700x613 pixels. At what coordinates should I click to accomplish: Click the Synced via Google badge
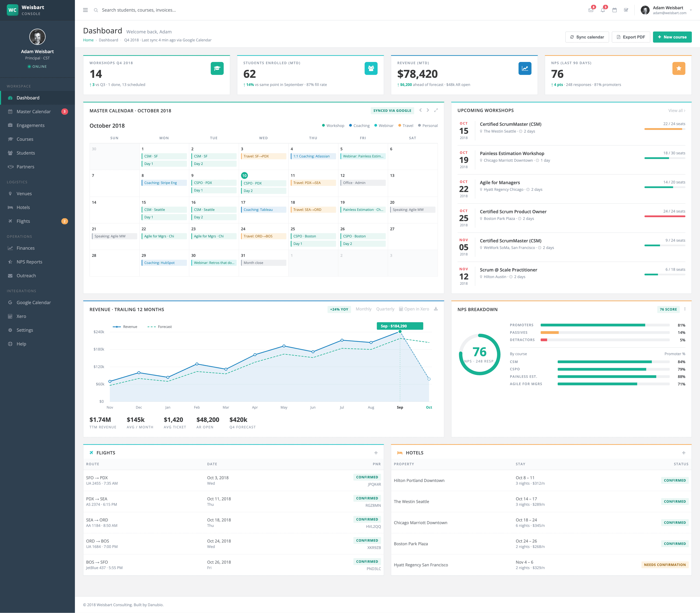(392, 110)
